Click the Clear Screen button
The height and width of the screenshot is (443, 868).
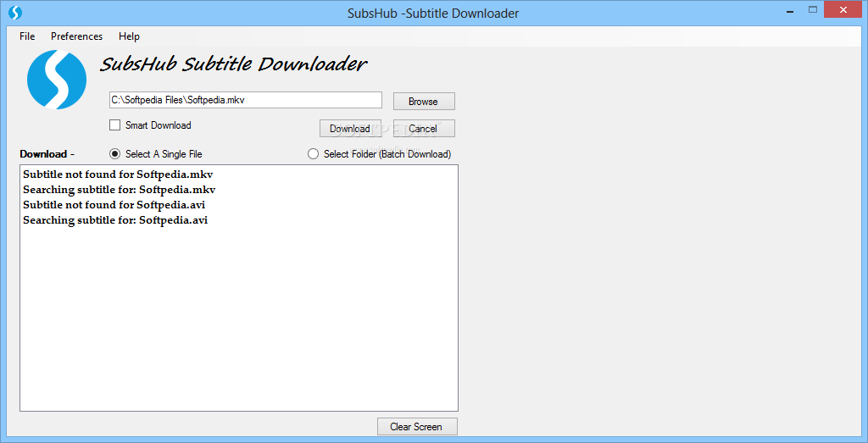417,426
